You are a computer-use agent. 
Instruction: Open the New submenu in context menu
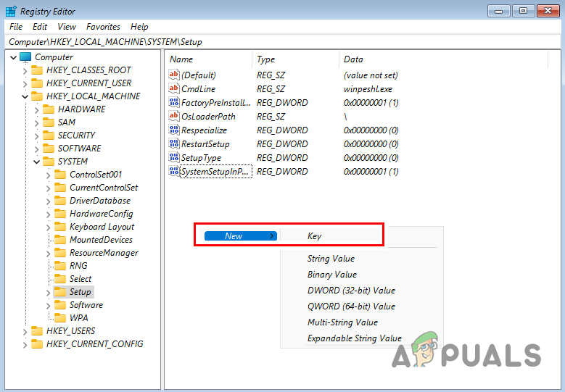point(240,235)
